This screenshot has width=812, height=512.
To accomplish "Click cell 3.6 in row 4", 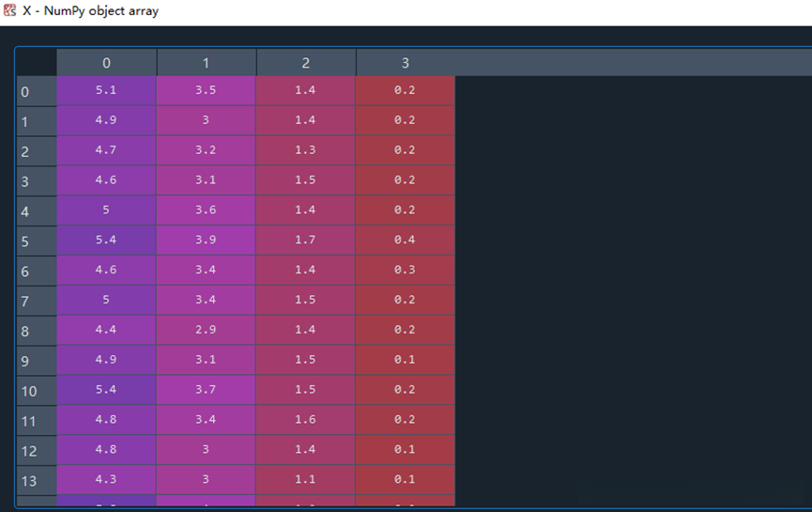I will tap(207, 210).
